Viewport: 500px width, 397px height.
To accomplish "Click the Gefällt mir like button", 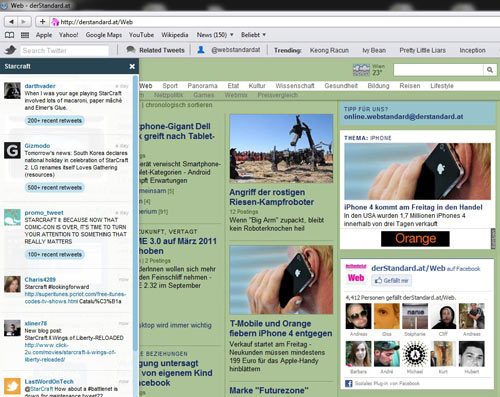I will pos(391,280).
